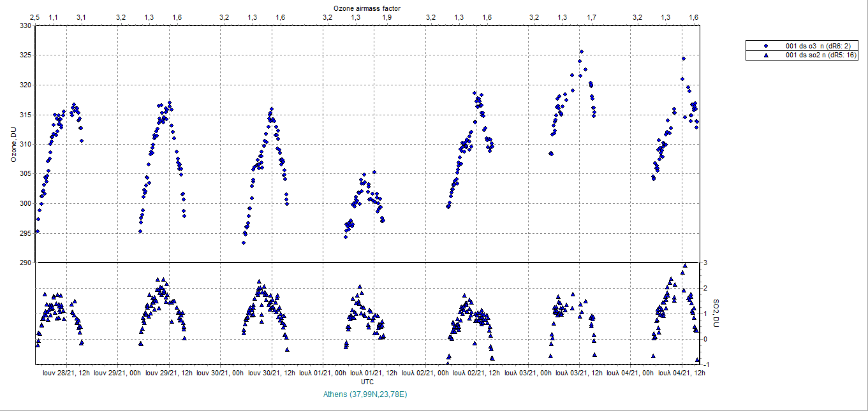
Task: Click the 330 label on the ozone axis
Action: click(24, 26)
